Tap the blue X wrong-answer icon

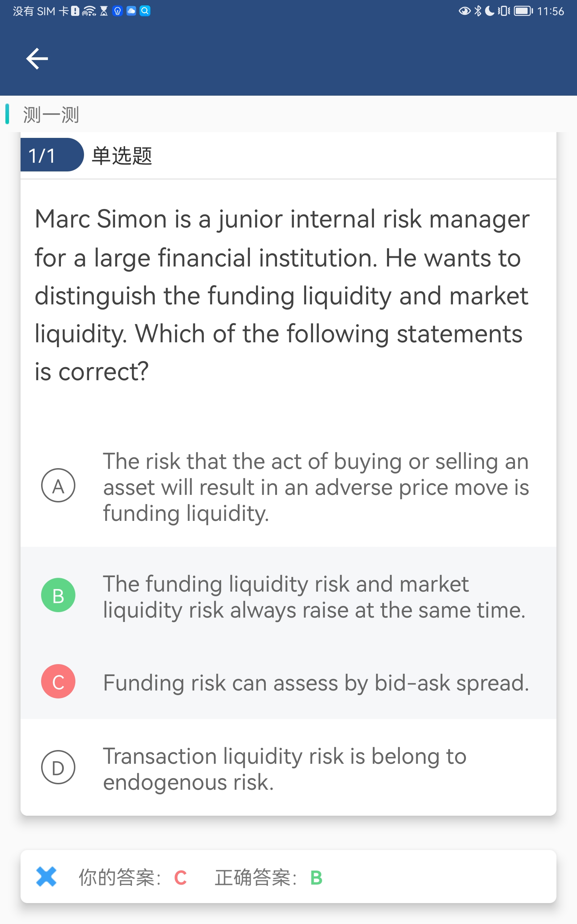pos(46,877)
